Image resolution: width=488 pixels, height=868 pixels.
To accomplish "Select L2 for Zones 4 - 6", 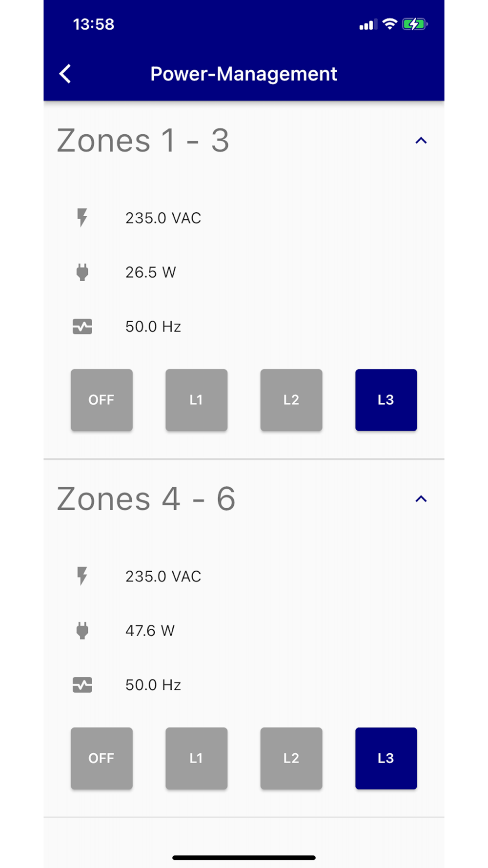I will 291,758.
